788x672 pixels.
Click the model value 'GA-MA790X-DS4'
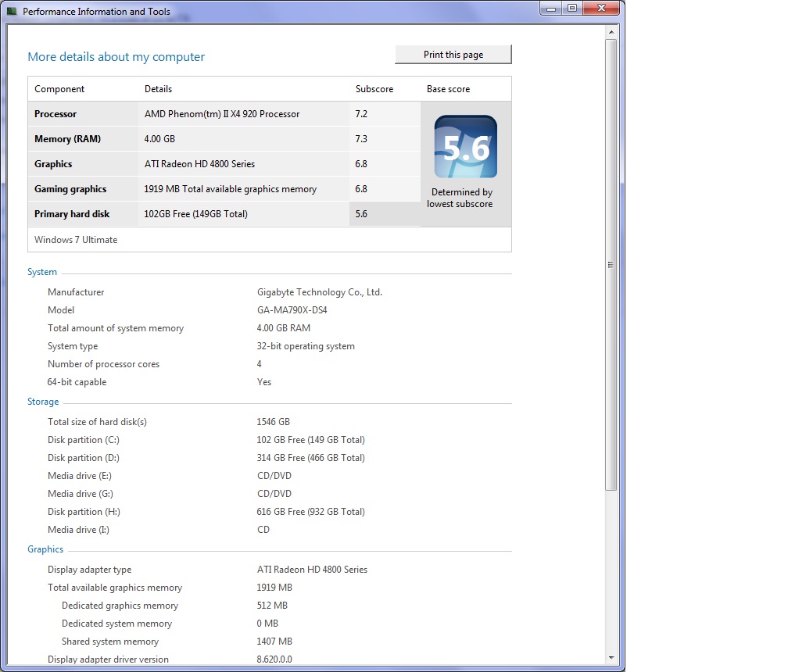pos(292,310)
